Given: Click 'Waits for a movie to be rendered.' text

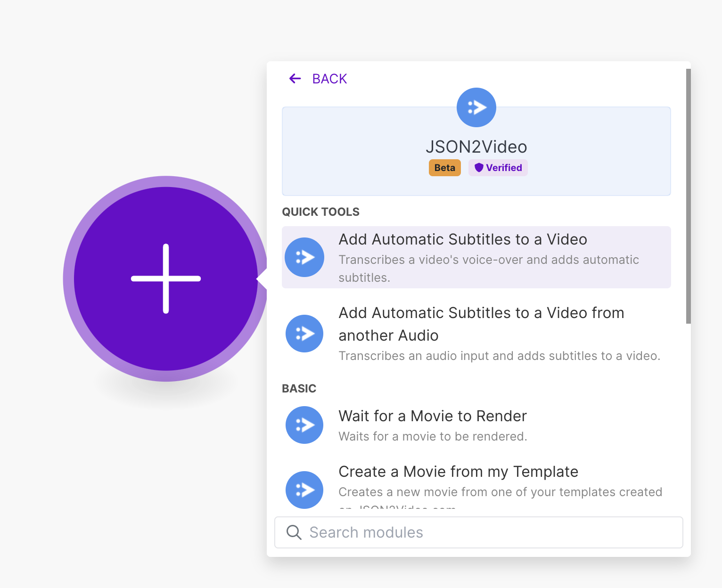Looking at the screenshot, I should [x=433, y=437].
